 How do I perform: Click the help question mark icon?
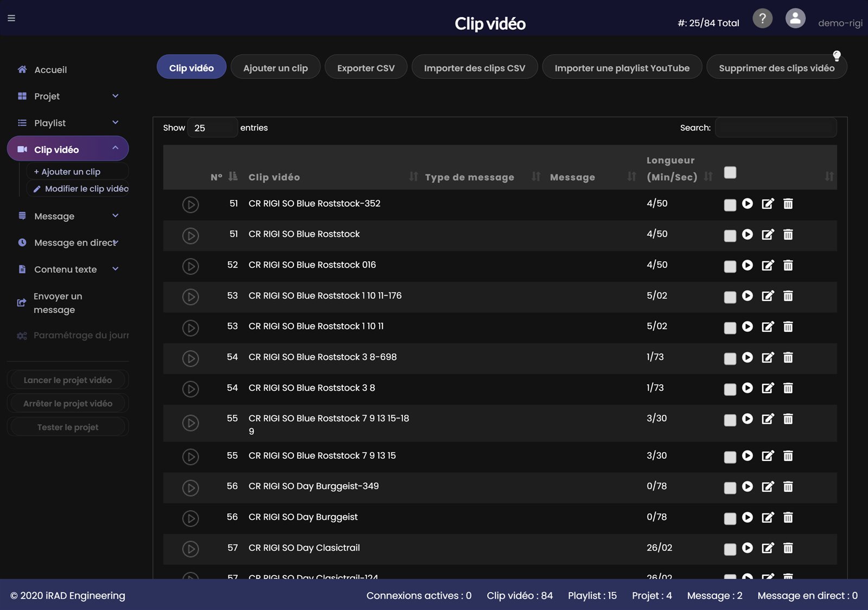pyautogui.click(x=762, y=18)
